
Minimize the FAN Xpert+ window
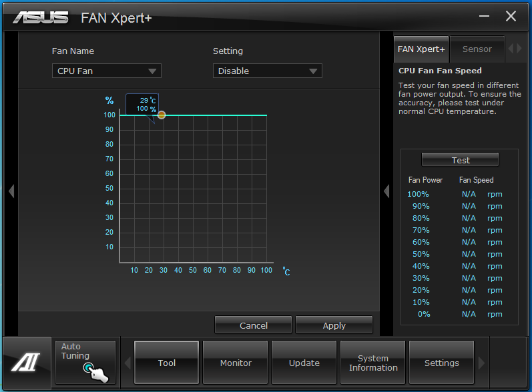(484, 16)
